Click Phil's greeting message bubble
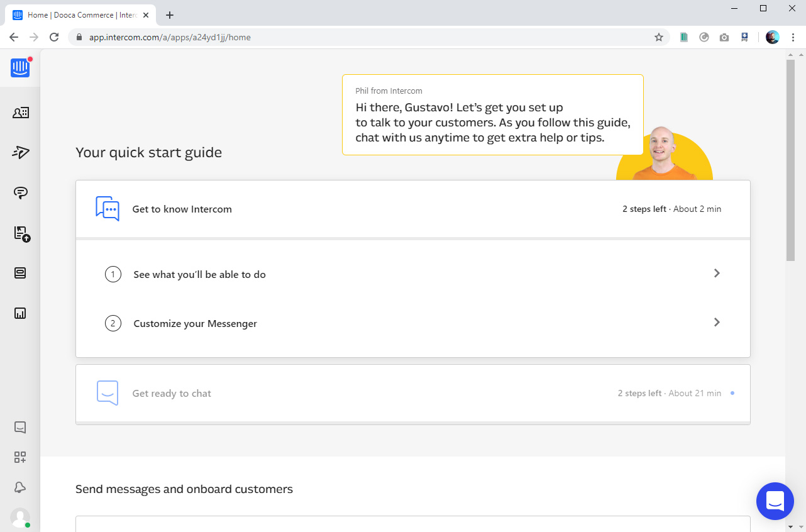 click(493, 114)
